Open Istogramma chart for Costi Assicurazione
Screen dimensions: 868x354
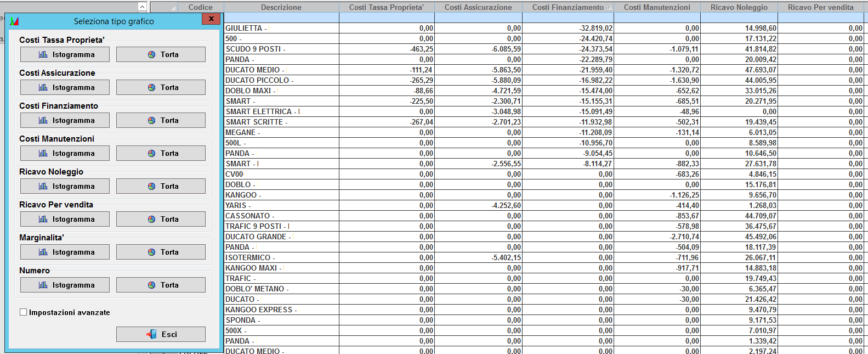(x=65, y=87)
